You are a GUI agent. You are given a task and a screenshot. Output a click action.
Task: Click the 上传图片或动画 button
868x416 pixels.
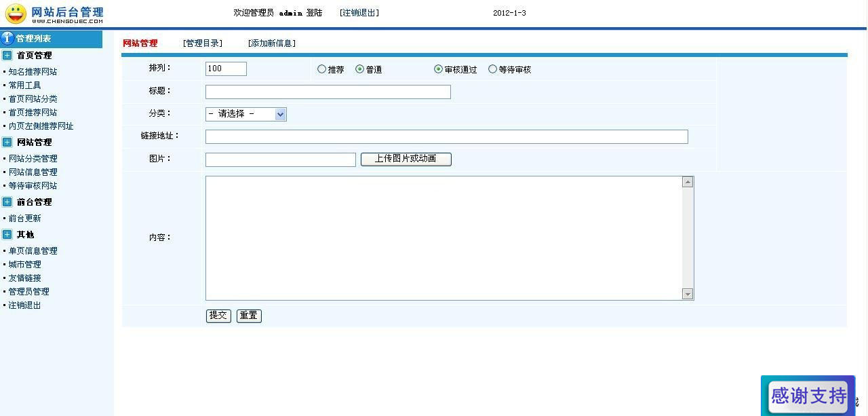click(x=406, y=159)
